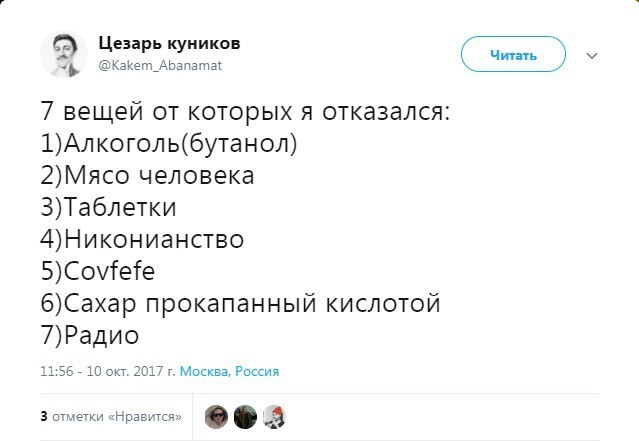Click the number 3 in the likes count

pyautogui.click(x=43, y=415)
